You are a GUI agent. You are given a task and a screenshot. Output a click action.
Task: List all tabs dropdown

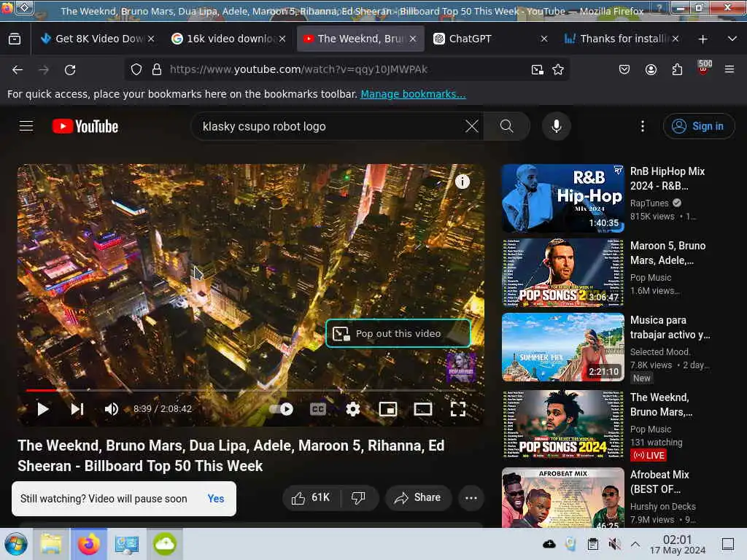pyautogui.click(x=732, y=39)
